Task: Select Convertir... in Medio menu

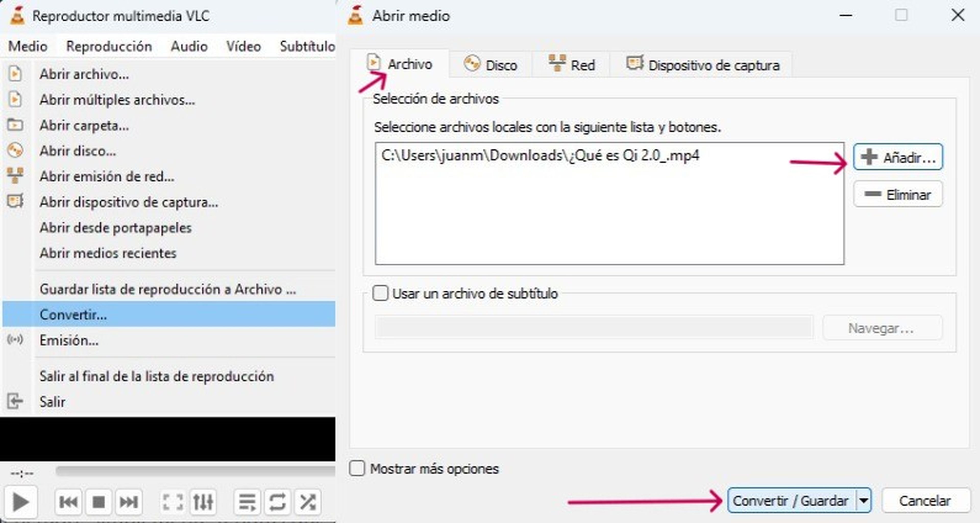Action: (x=169, y=314)
